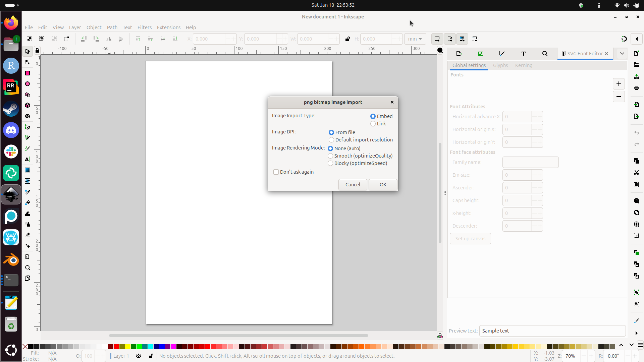644x362 pixels.
Task: Close the png bitmap image import dialog
Action: [392, 102]
